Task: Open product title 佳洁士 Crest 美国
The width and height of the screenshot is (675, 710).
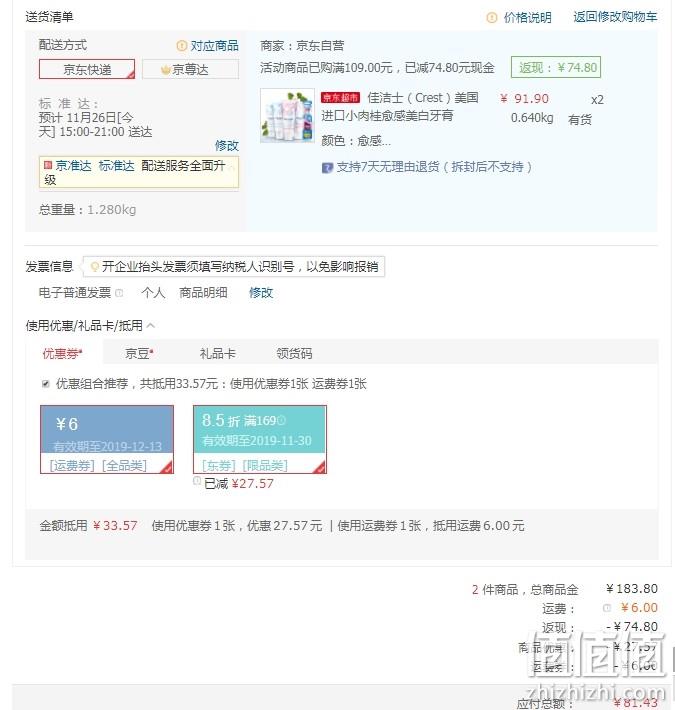Action: click(x=423, y=98)
